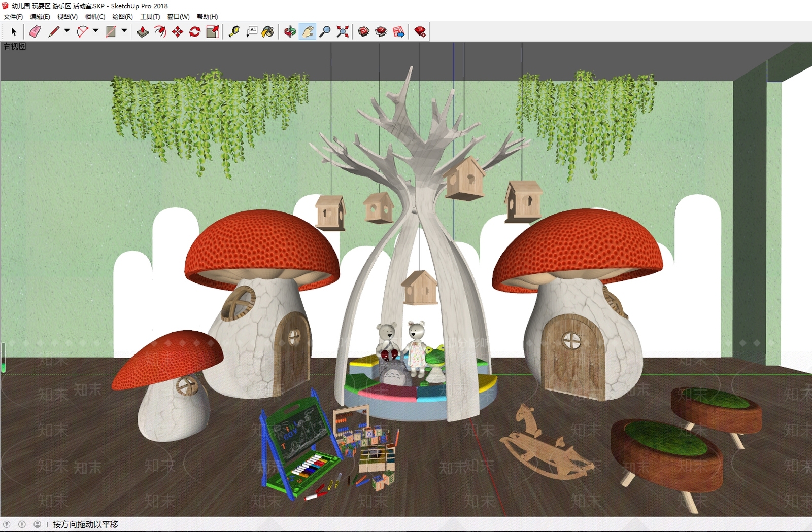Select the Zoom magnifier tool
Viewport: 812px width, 532px height.
tap(325, 32)
